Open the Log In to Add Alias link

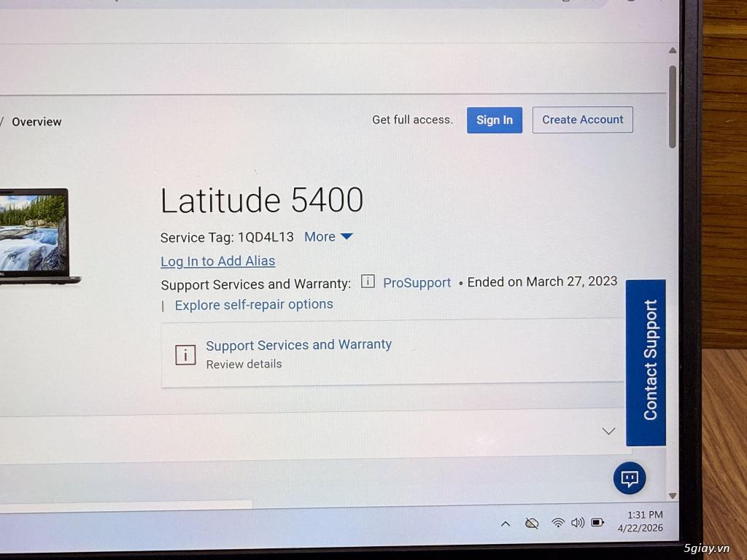click(x=217, y=262)
